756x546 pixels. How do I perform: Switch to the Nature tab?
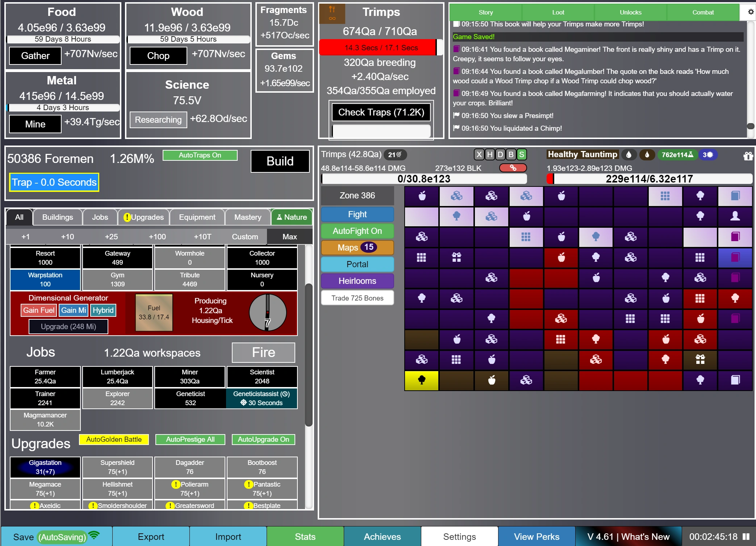pyautogui.click(x=292, y=217)
